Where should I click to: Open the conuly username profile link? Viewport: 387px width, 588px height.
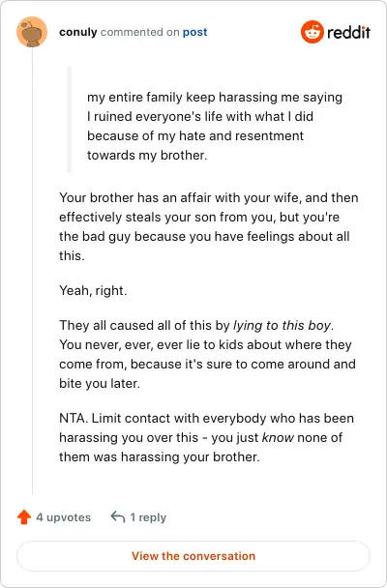coord(78,32)
